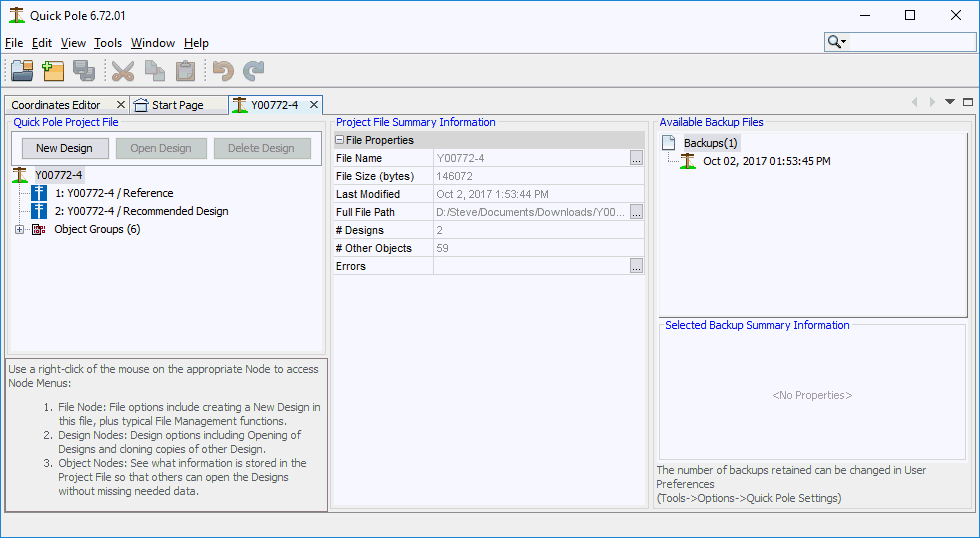Click the Redo arrow icon
Screen dimensions: 980x538
click(253, 71)
